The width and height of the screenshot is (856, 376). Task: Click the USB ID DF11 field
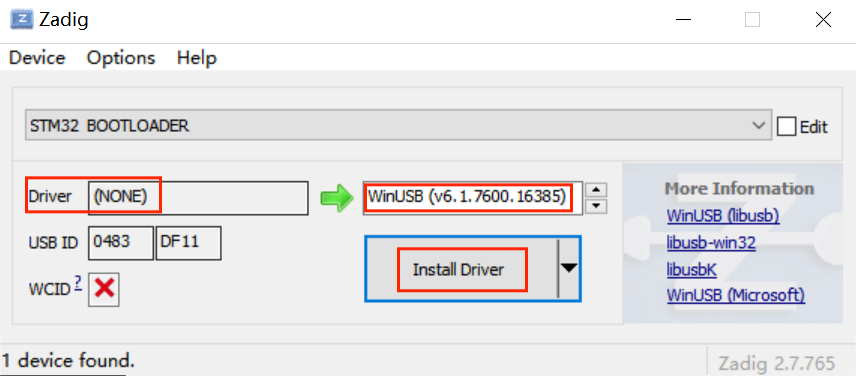pos(188,243)
